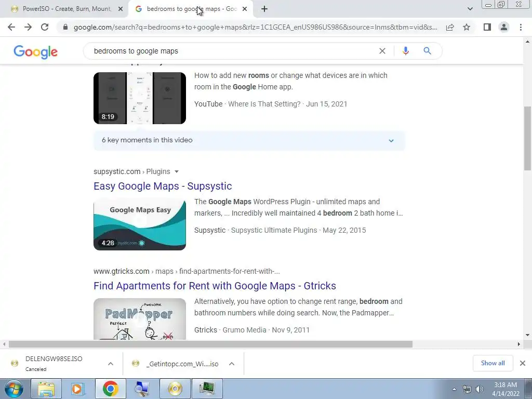Viewport: 532px width, 399px height.
Task: Click the scroll up arrow
Action: point(527,42)
